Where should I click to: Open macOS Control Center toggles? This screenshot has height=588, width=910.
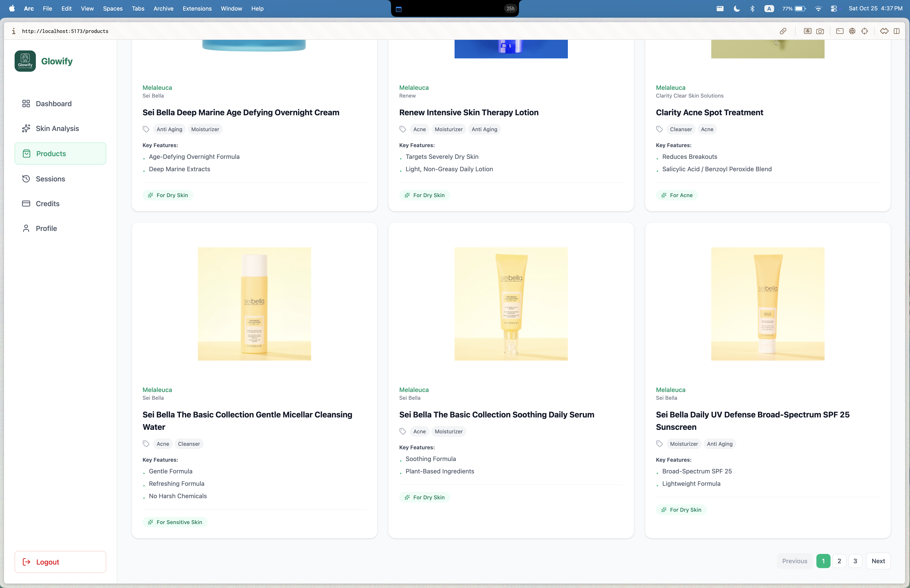[x=834, y=8]
